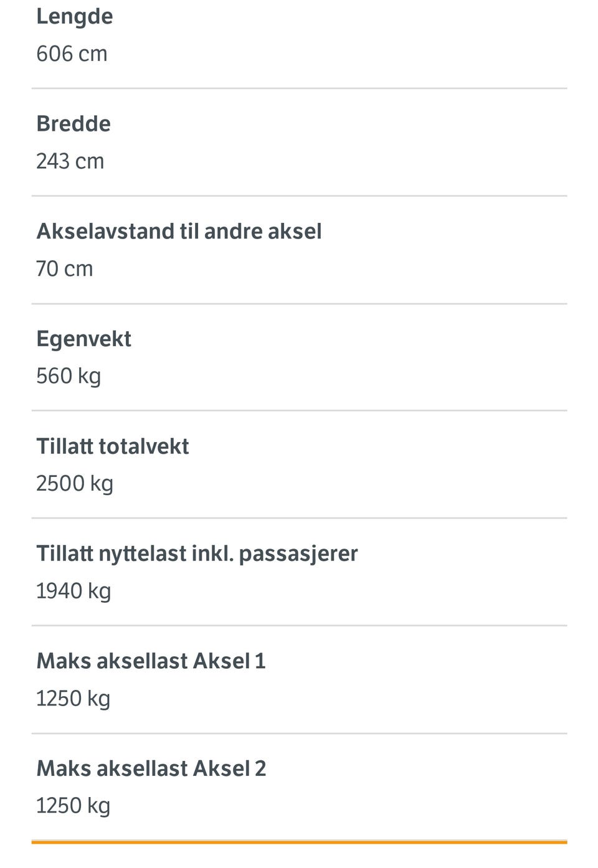Click the 2500 kg total weight value

tap(75, 484)
